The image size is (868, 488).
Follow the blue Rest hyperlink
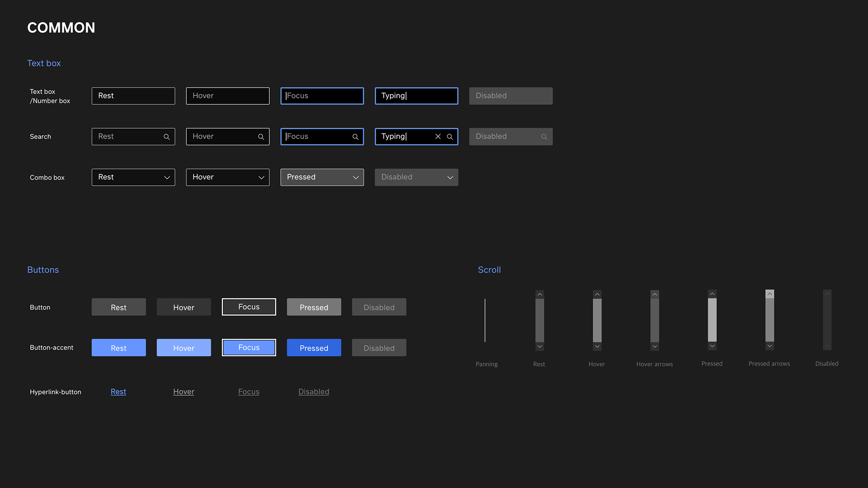[118, 392]
